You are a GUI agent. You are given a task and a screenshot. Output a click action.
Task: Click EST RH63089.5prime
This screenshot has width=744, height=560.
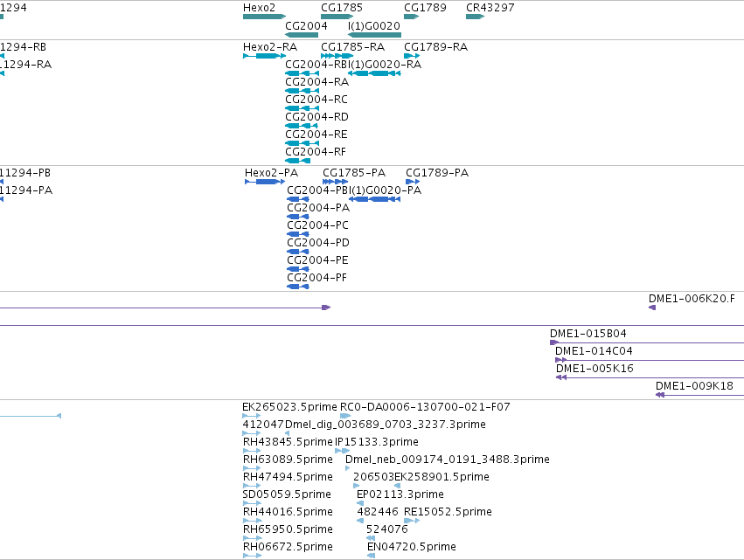click(288, 460)
